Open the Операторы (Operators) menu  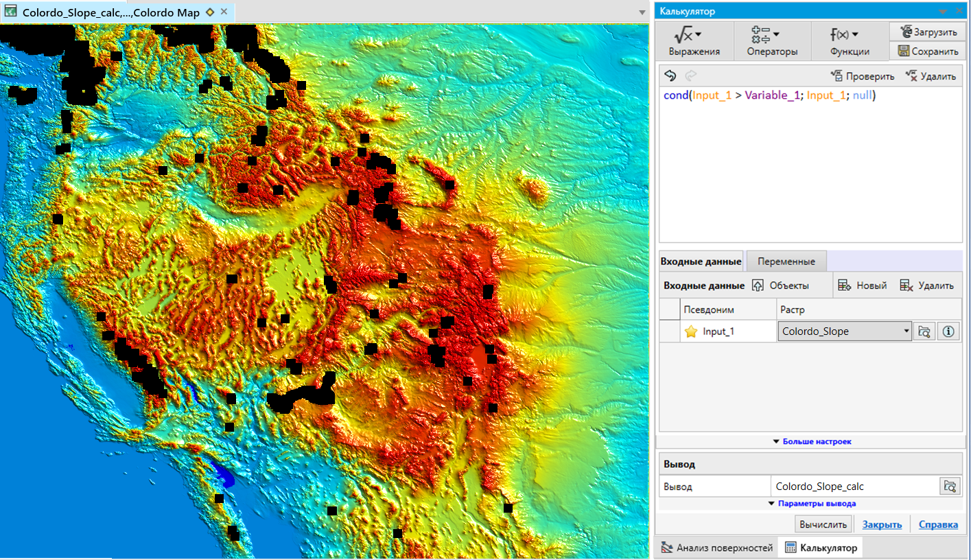click(772, 41)
